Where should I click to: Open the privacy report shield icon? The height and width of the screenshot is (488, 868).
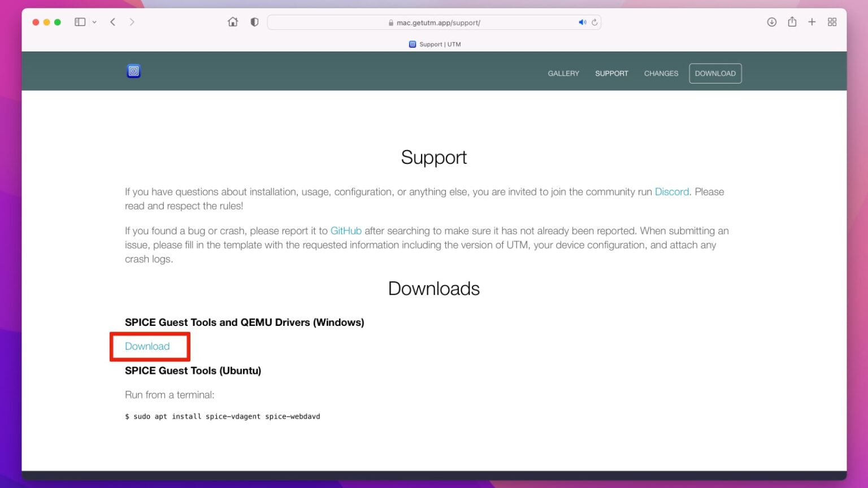click(x=254, y=22)
